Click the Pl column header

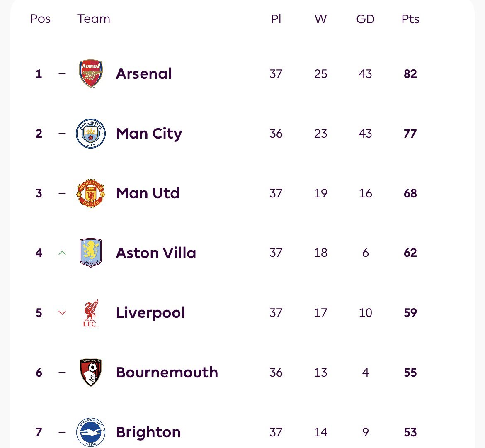[276, 19]
